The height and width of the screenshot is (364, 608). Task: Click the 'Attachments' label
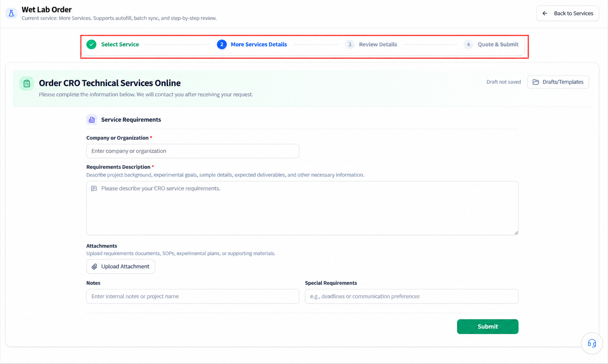[102, 246]
